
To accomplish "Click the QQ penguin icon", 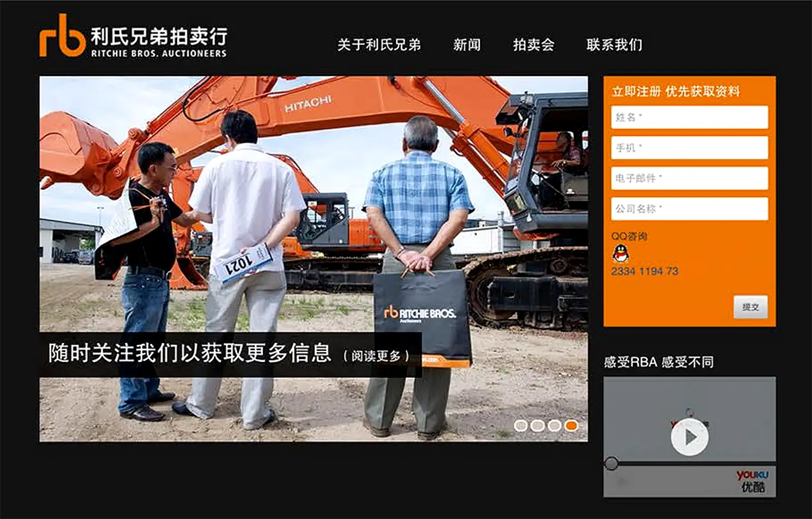I will 620,253.
